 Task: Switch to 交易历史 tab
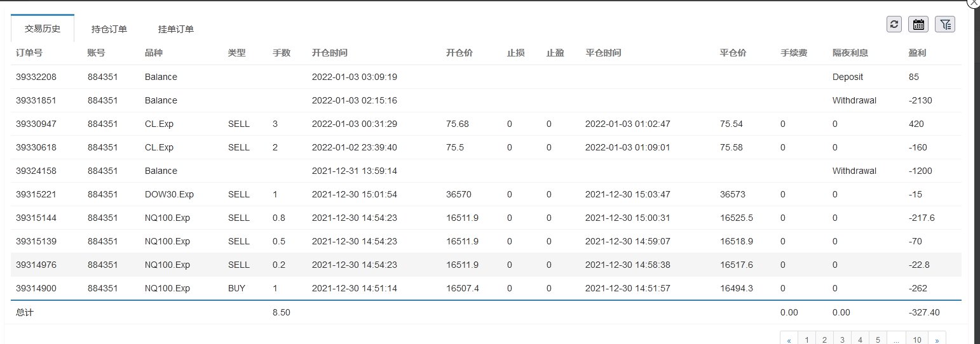click(x=43, y=29)
